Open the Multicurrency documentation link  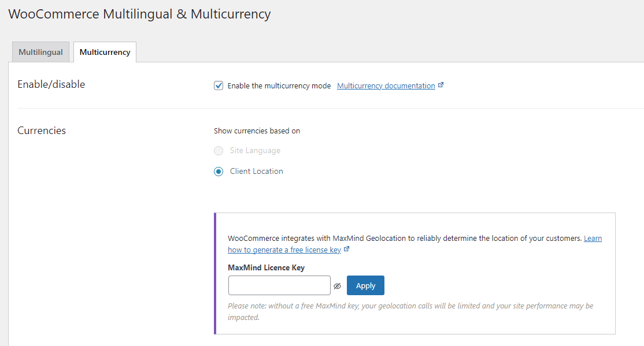(386, 85)
